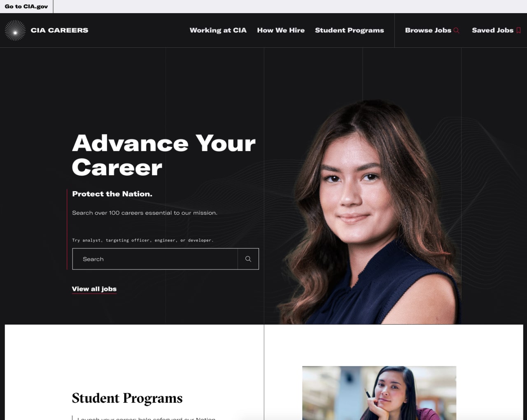
Task: Click the Student Programs section heading
Action: (x=127, y=398)
